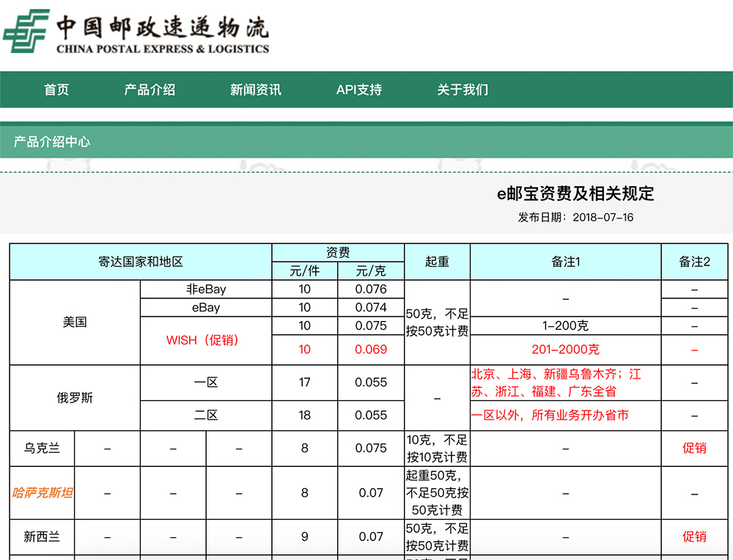Viewport: 733px width, 560px height.
Task: Click the 0.074 rate value
Action: click(371, 308)
